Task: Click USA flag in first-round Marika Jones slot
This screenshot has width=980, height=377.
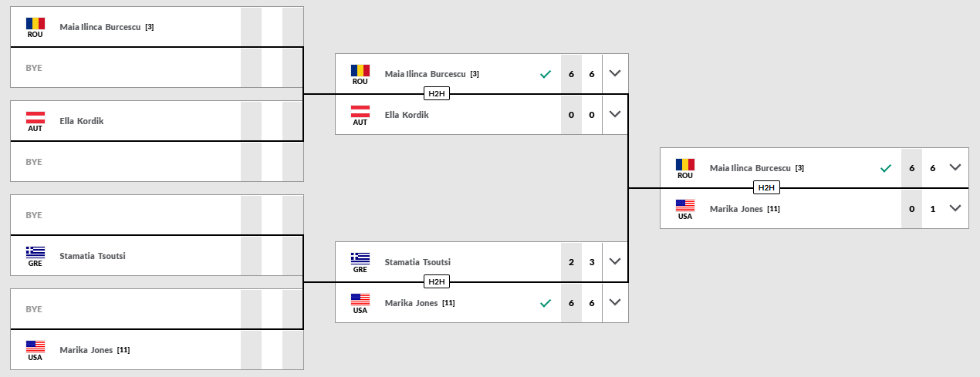Action: click(35, 346)
